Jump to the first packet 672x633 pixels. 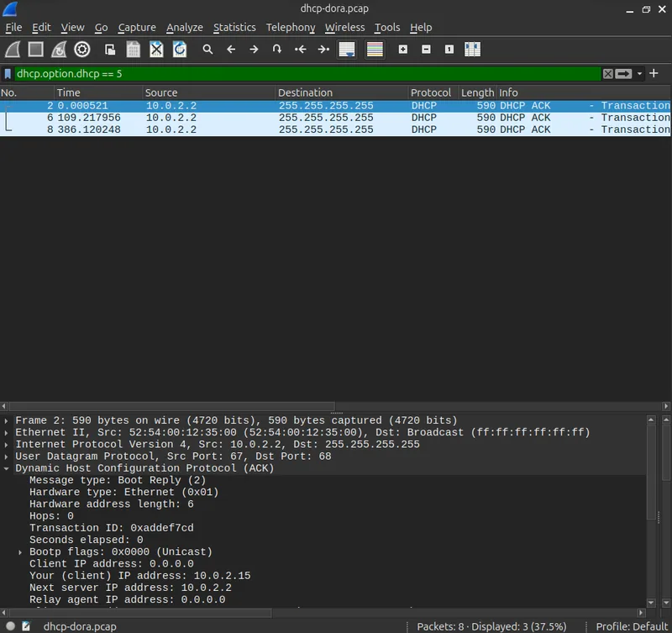(301, 50)
